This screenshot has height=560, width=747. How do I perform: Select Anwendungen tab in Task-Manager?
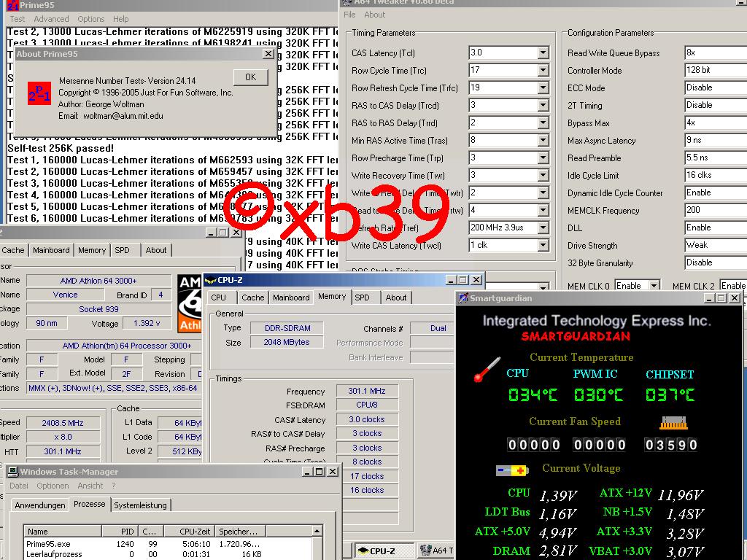click(x=40, y=505)
